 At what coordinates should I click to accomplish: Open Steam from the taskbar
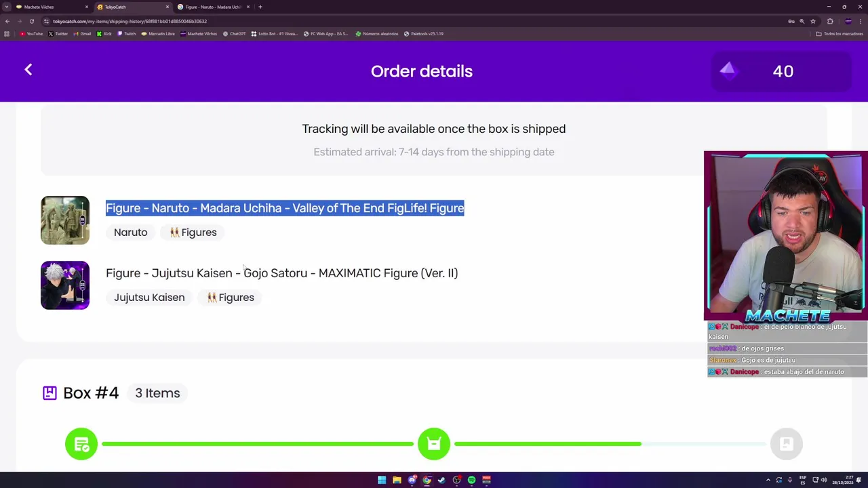tap(441, 480)
